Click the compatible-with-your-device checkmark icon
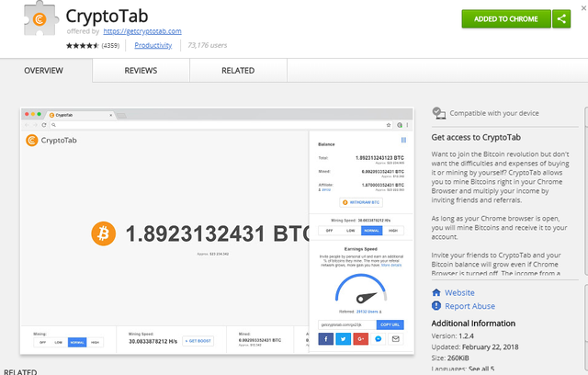 click(x=438, y=113)
